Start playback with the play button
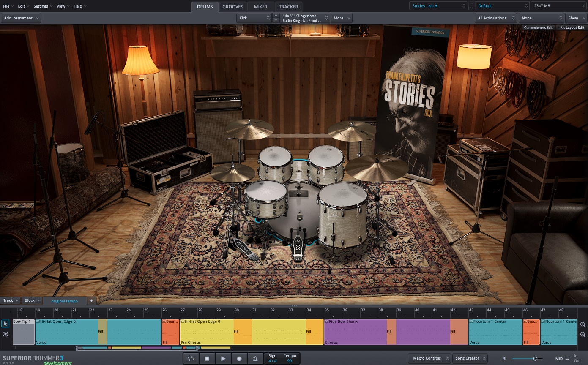The image size is (588, 365). tap(223, 358)
